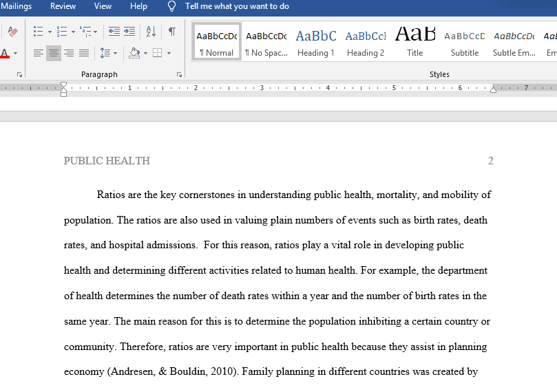The image size is (557, 392).
Task: Justify the paragraph text
Action: tap(84, 53)
